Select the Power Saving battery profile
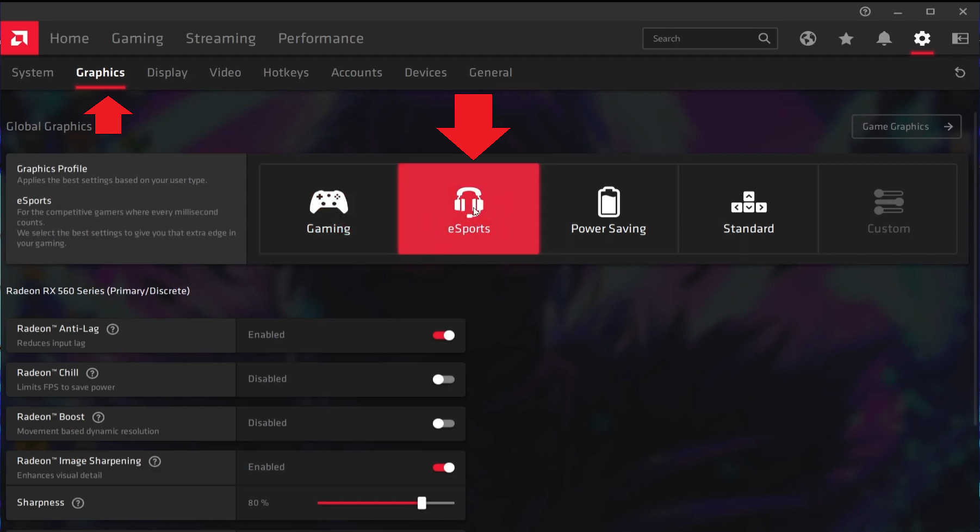 (609, 209)
